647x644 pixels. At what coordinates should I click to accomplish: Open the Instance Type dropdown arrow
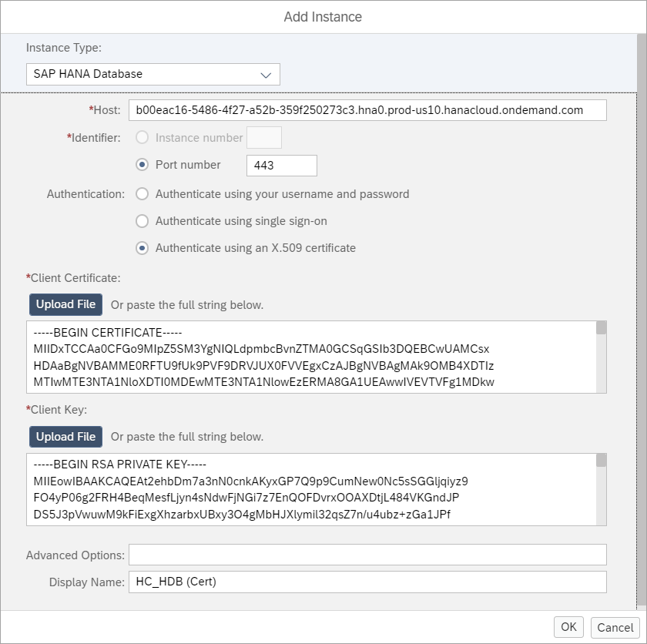[266, 75]
